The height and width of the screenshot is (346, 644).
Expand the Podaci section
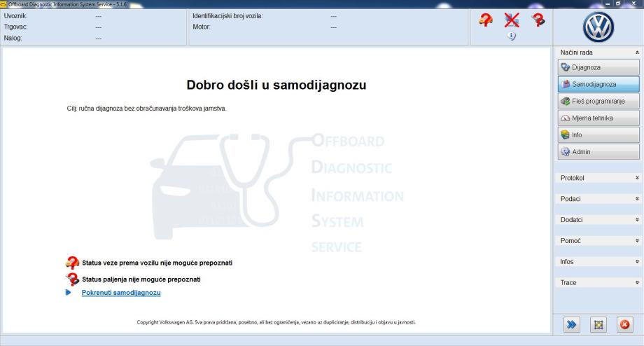click(637, 199)
